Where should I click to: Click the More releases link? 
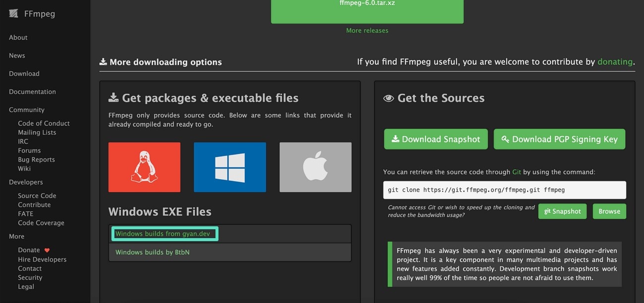coord(367,31)
